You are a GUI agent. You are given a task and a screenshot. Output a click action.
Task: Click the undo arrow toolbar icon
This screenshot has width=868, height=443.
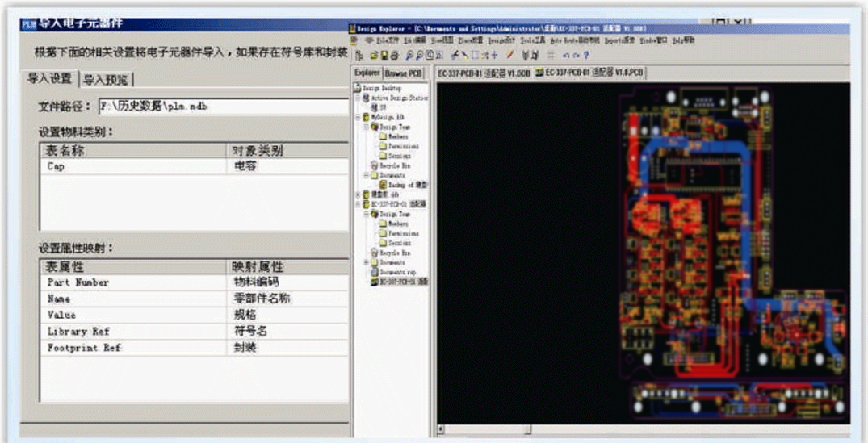pos(564,55)
